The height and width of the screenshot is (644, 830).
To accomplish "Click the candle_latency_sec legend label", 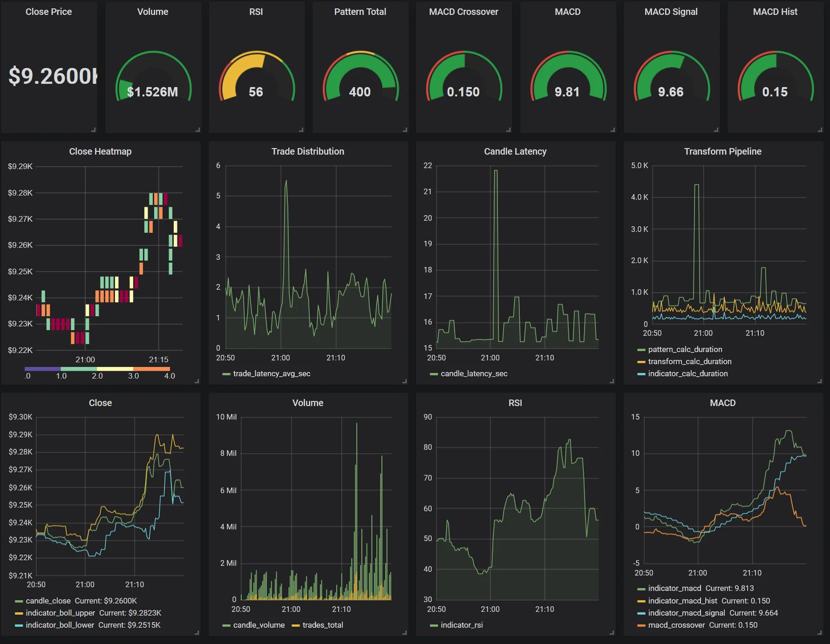I will tap(474, 373).
